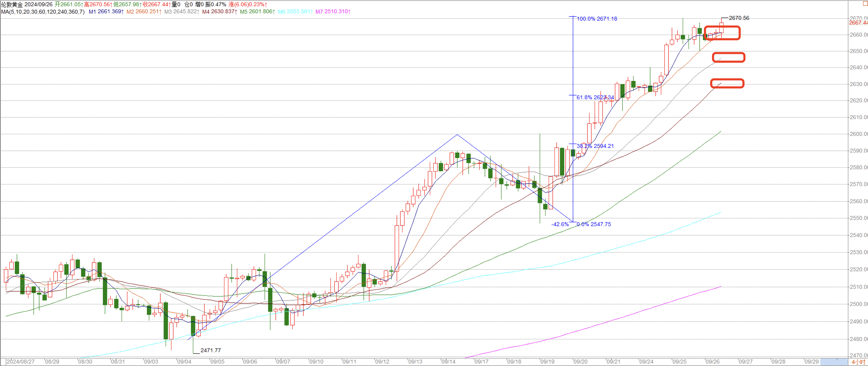Click the 09/26 date on time axis
Image resolution: width=868 pixels, height=366 pixels.
[712, 362]
